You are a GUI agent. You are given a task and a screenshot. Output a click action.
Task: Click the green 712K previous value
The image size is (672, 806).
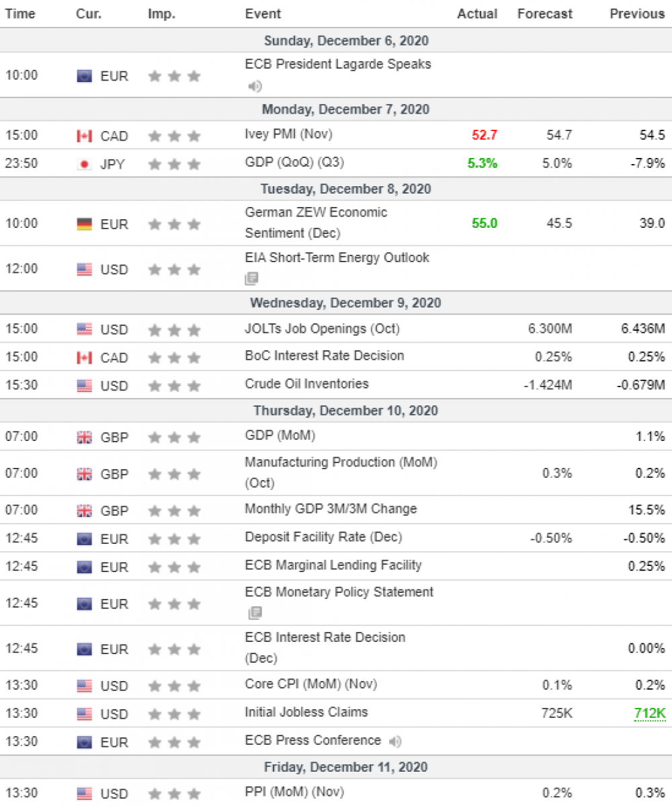pos(649,713)
